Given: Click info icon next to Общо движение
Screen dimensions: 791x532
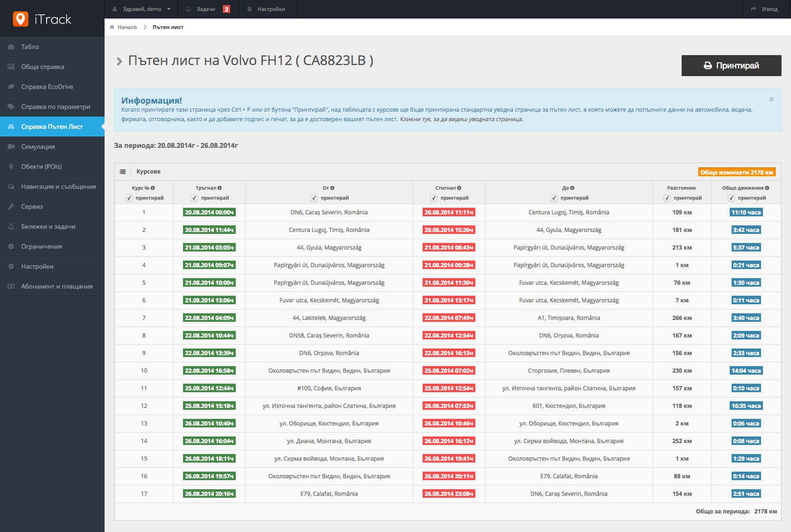Looking at the screenshot, I should click(767, 188).
